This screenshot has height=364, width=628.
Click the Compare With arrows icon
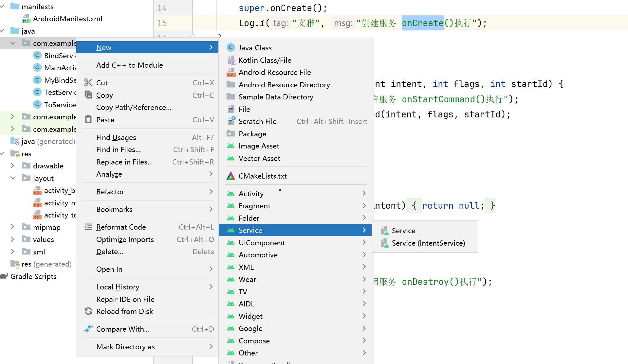[88, 329]
